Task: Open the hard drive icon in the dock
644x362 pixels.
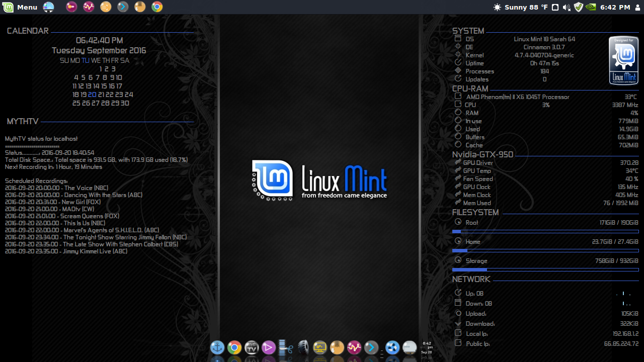Action: [410, 347]
